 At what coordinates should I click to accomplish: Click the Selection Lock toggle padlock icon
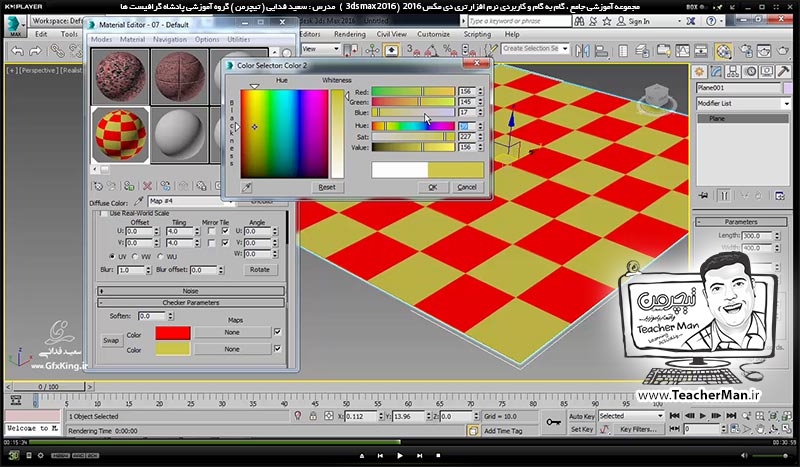[313, 416]
